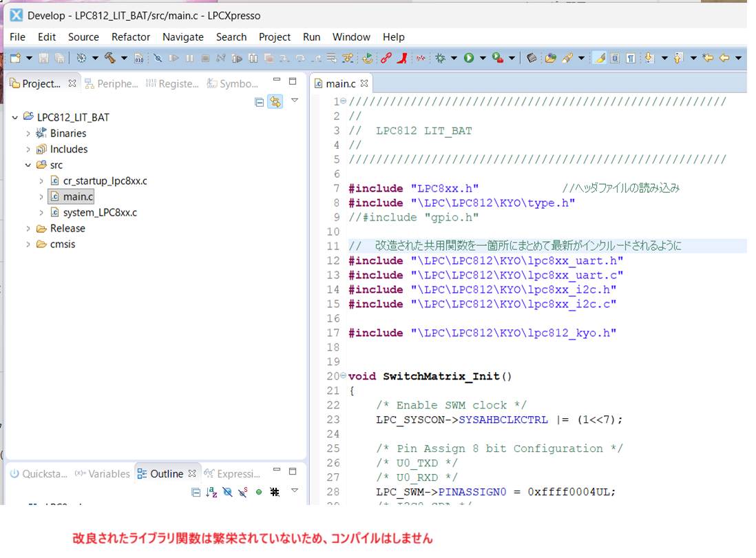Expand the Binaries tree node
This screenshot has width=756, height=558.
(x=28, y=134)
